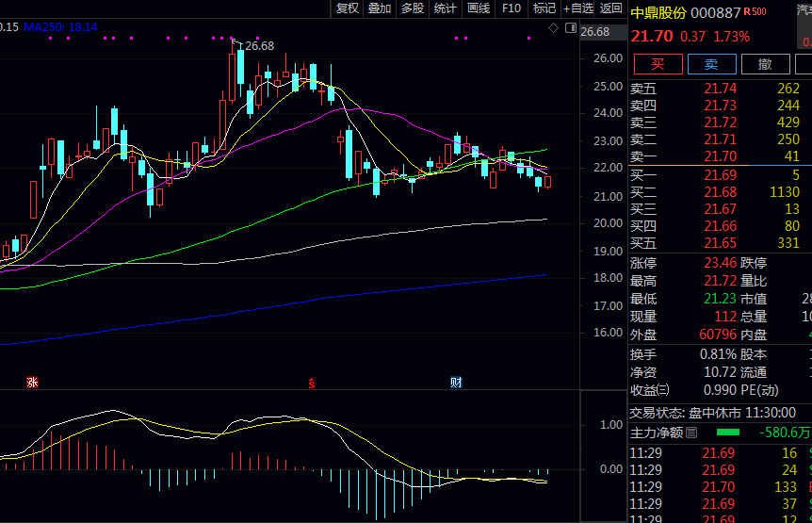The width and height of the screenshot is (812, 523).
Task: Open the 主力净额 detail icon
Action: (691, 433)
